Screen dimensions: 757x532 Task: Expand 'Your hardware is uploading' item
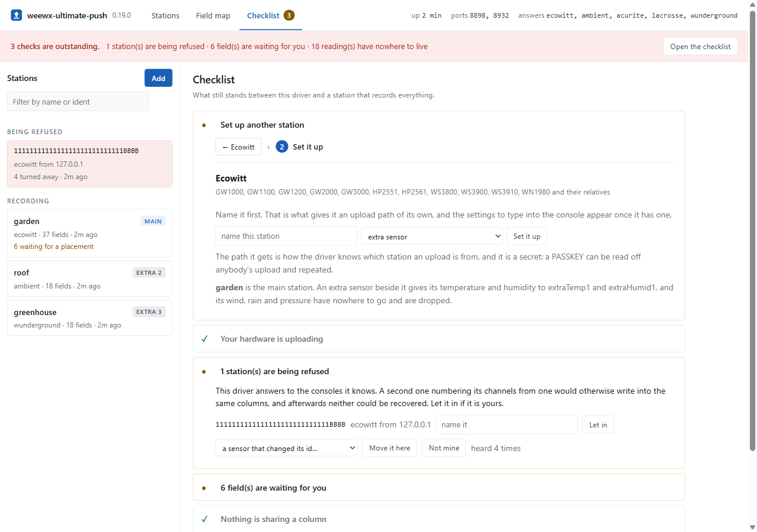pos(439,339)
